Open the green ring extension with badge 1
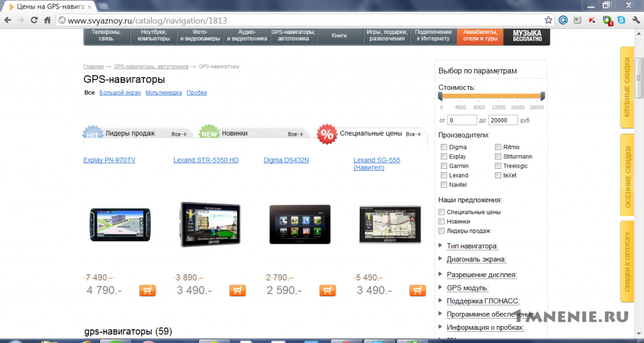This screenshot has width=644, height=343. click(607, 20)
